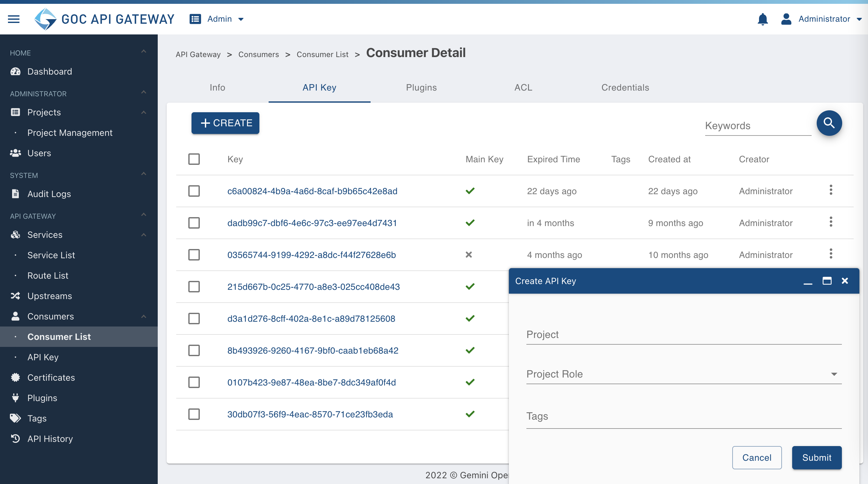Screen dimensions: 868x484
Task: Maximize the Create API Key dialog
Action: (x=827, y=281)
